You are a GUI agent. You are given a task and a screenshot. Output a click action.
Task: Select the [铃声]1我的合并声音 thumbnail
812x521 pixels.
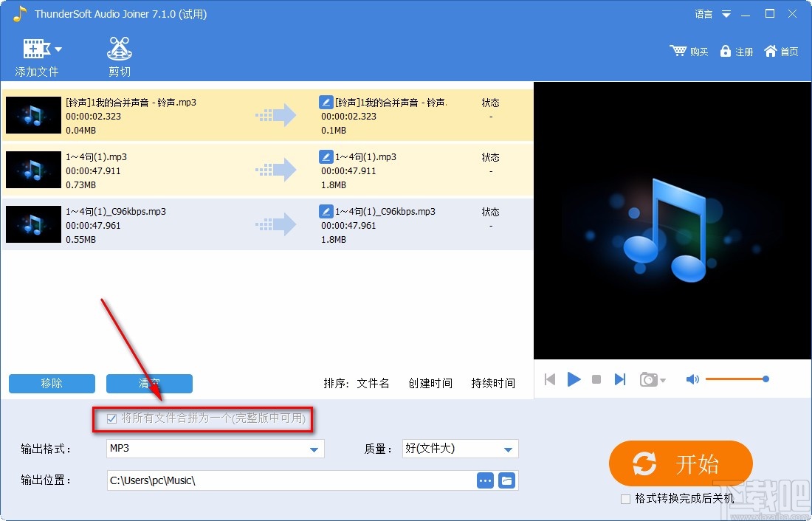point(32,114)
